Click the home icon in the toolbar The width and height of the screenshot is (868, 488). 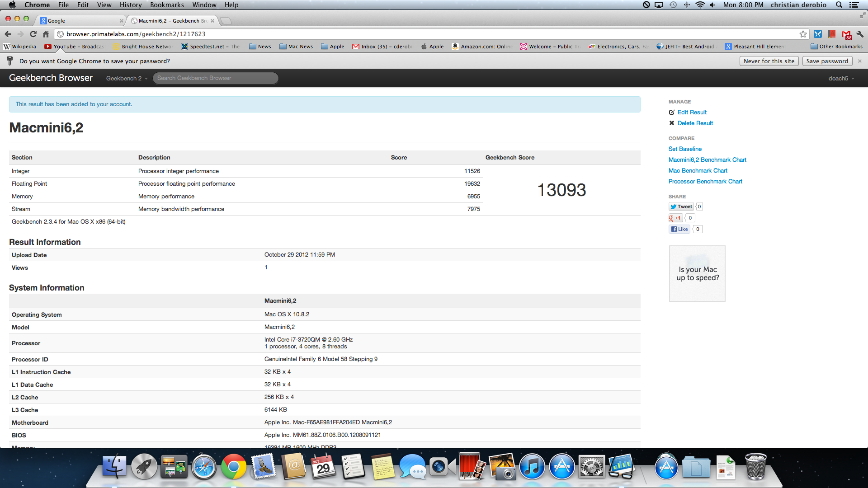[46, 34]
